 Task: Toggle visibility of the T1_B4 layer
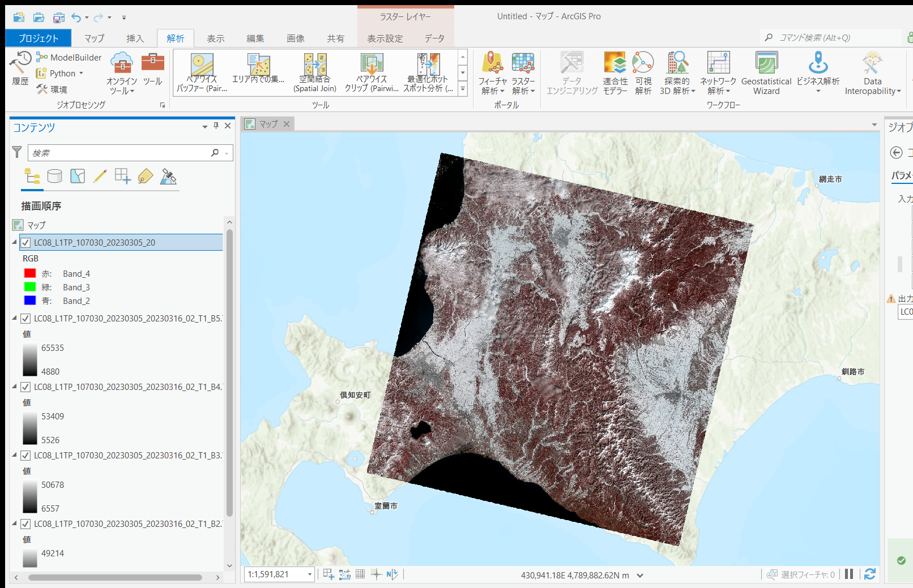(x=25, y=387)
